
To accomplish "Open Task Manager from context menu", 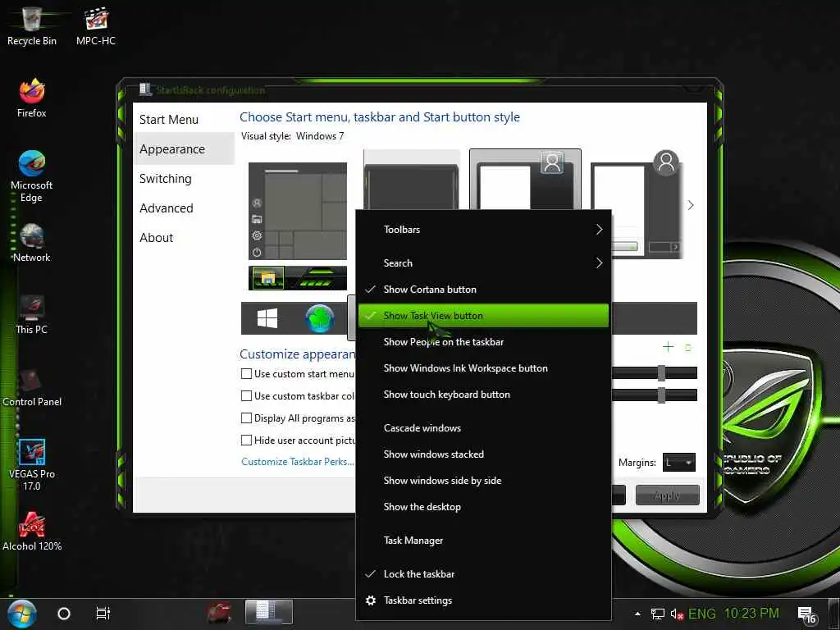I will pos(483,541).
